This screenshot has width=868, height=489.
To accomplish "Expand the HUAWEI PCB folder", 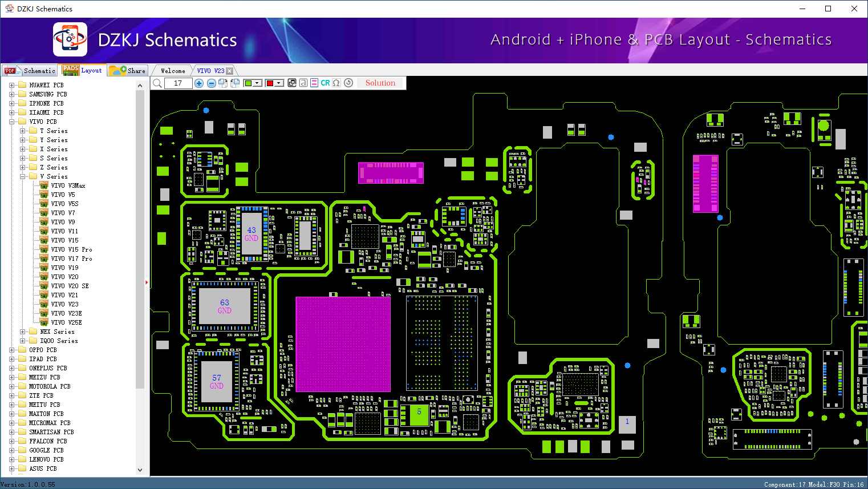I will pyautogui.click(x=11, y=85).
